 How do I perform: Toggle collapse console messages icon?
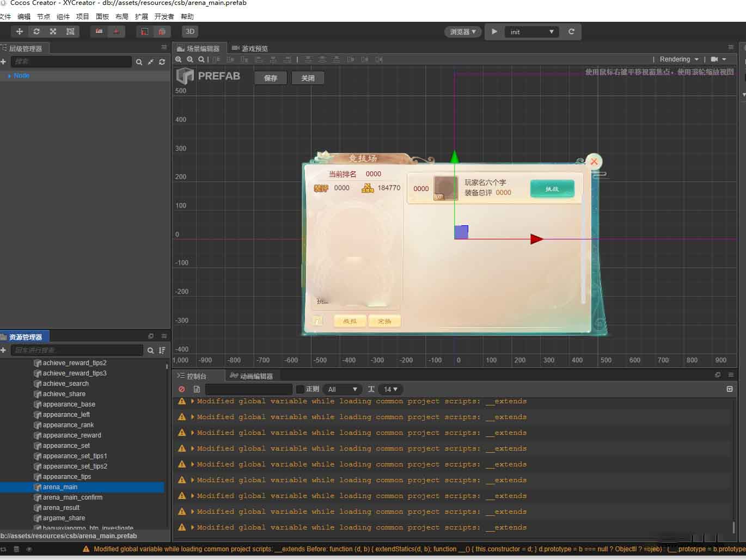pyautogui.click(x=730, y=389)
